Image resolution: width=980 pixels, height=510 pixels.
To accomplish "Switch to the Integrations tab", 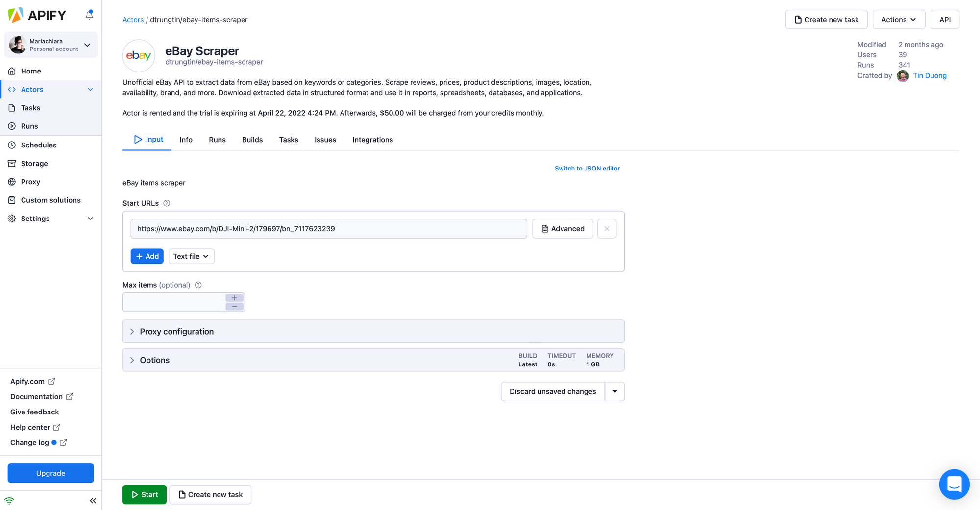I will (372, 140).
